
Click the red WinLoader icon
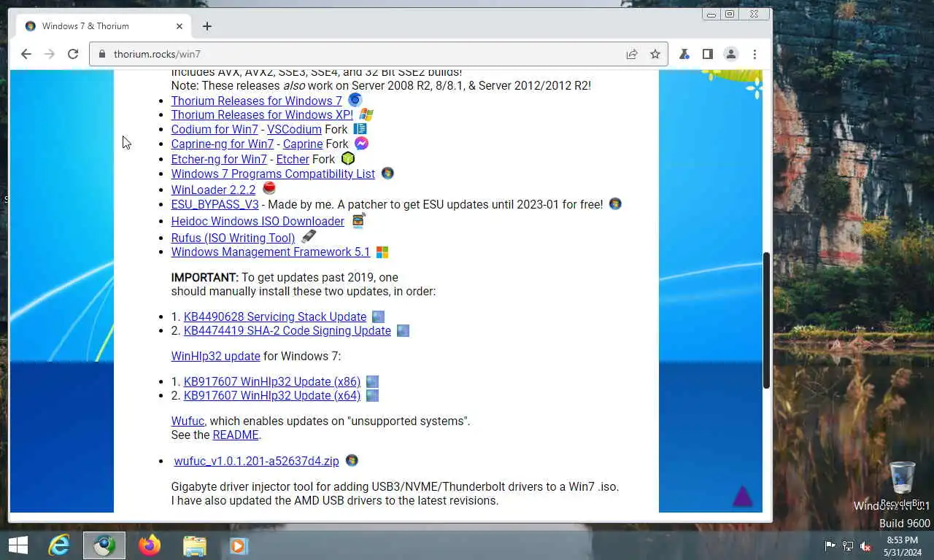tap(269, 188)
